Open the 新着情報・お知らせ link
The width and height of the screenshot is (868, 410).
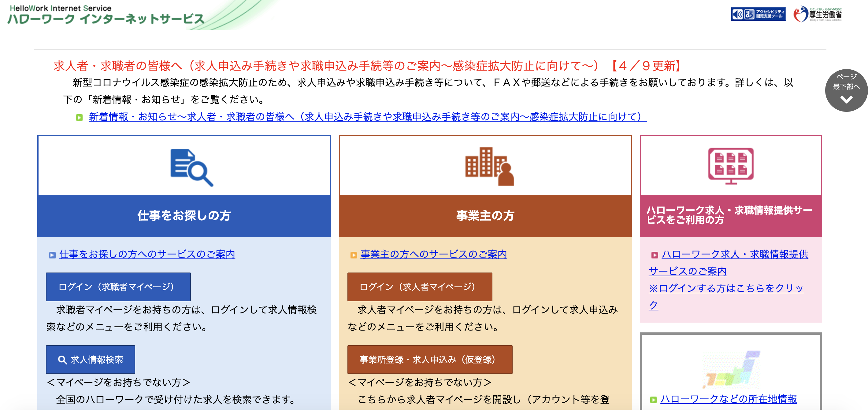368,117
